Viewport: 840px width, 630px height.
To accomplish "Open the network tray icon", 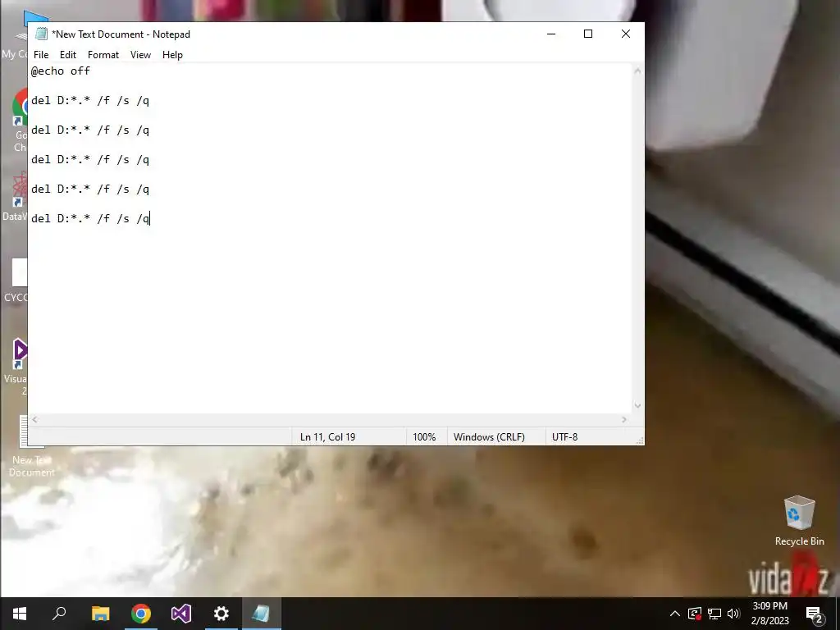I will [714, 614].
